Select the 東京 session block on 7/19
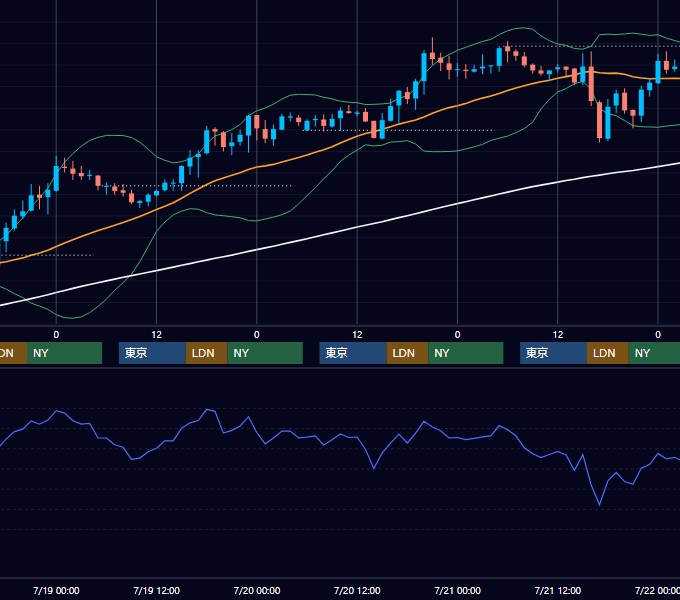Screen dimensions: 680x600 (x=152, y=353)
